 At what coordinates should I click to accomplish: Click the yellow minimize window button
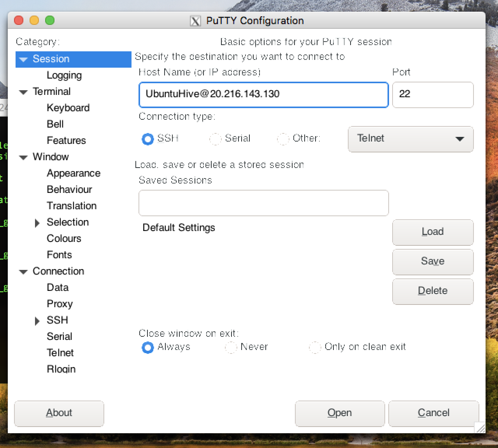coord(34,20)
